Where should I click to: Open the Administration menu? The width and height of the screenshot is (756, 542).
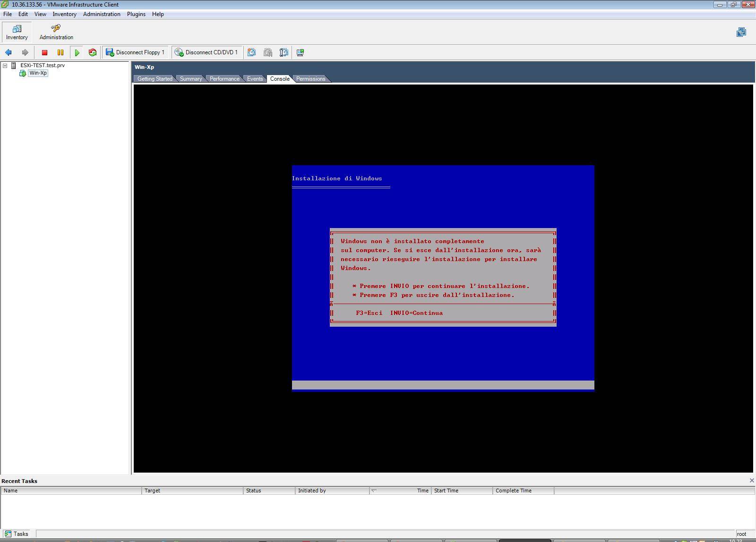[102, 14]
